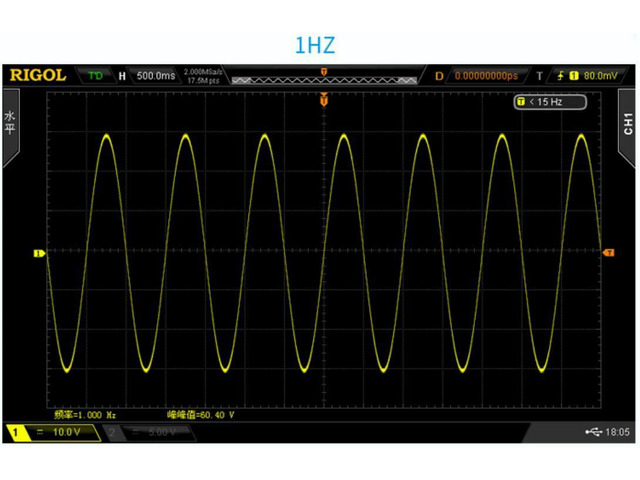Viewport: 640px width, 480px height.
Task: Click the trigger source channel 1 badge
Action: 574,76
